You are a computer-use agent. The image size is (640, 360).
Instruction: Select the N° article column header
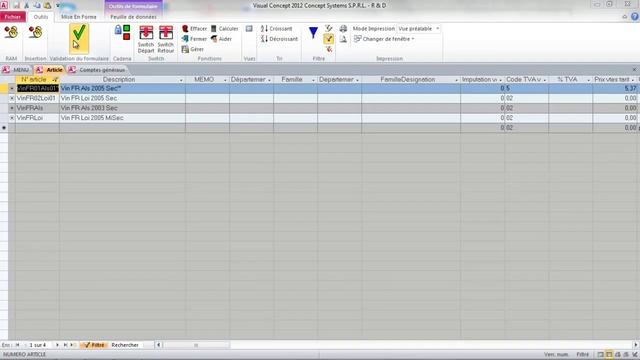[x=37, y=80]
